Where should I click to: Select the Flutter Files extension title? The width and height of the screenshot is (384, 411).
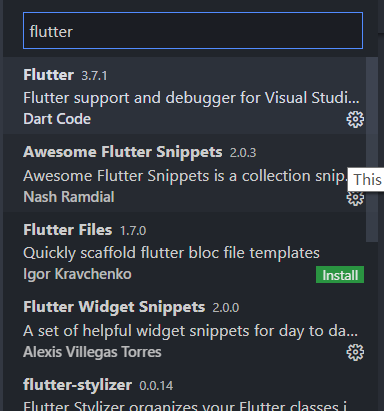pyautogui.click(x=68, y=230)
